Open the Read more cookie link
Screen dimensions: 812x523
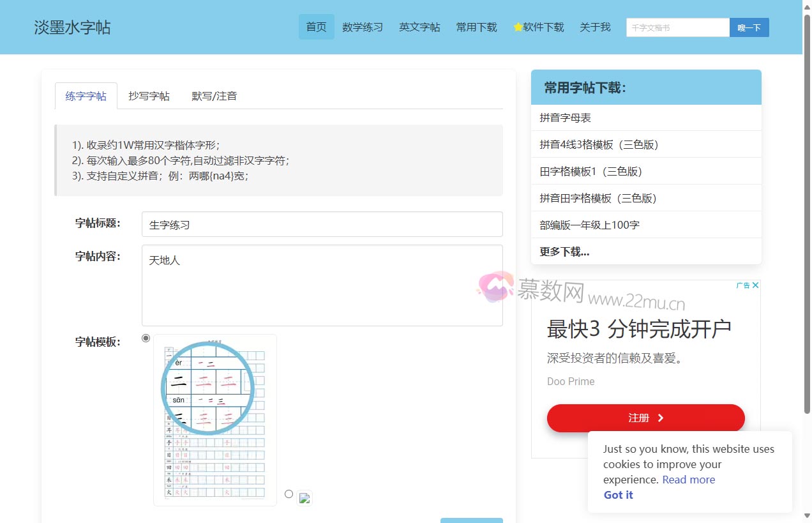688,480
